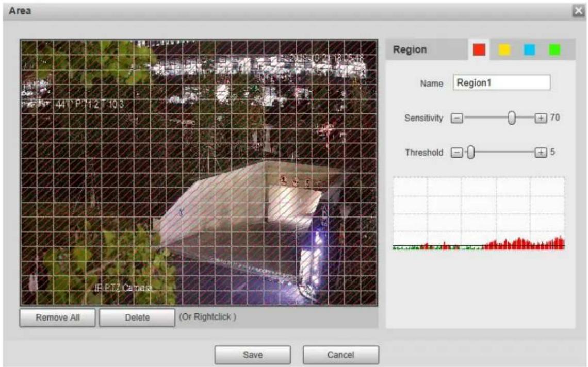Increase Sensitivity with the plus button
Screen dimensions: 588x367
pyautogui.click(x=541, y=118)
